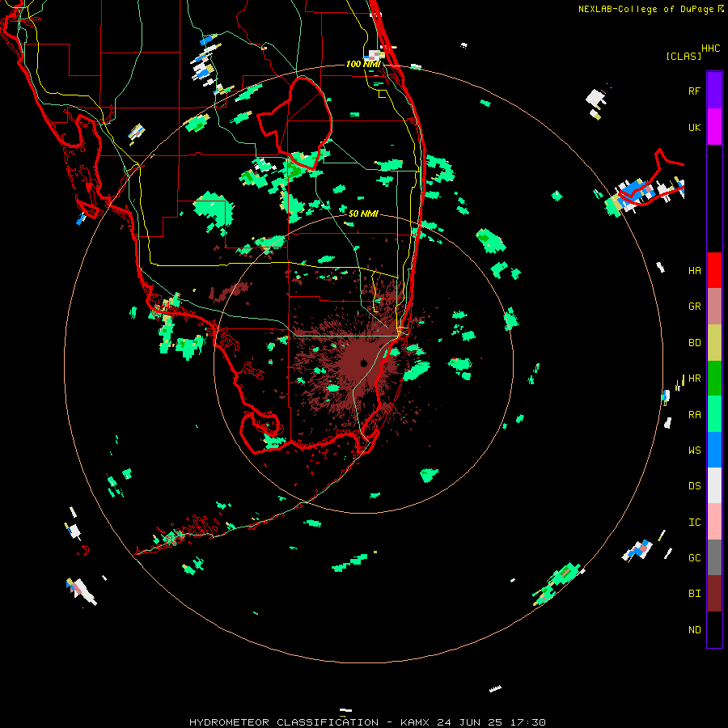The height and width of the screenshot is (728, 728).
Task: Select the IC pink legend swatch
Action: pos(714,522)
